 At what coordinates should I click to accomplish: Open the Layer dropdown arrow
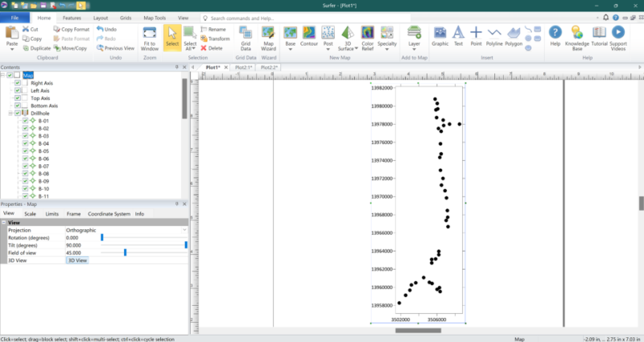click(414, 49)
